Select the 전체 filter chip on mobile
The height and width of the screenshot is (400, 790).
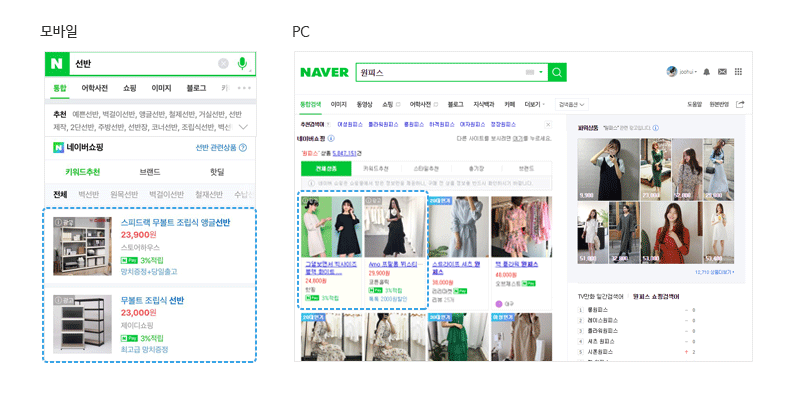[x=60, y=194]
